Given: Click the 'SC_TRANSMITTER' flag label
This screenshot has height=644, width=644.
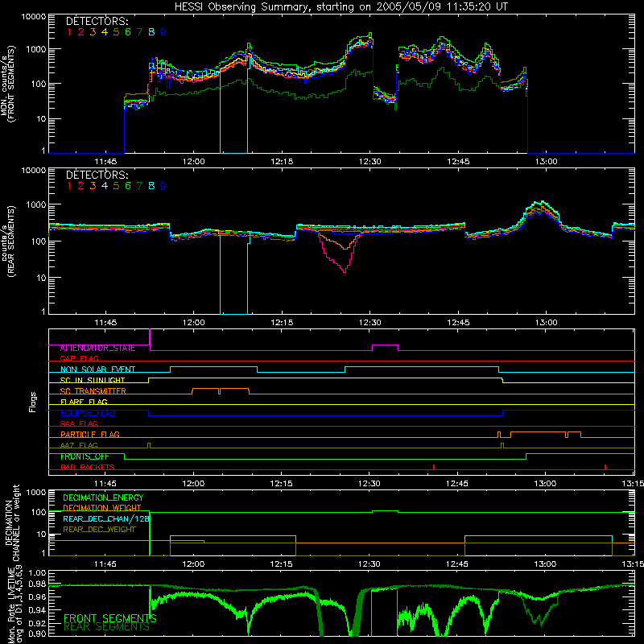Looking at the screenshot, I should click(93, 391).
